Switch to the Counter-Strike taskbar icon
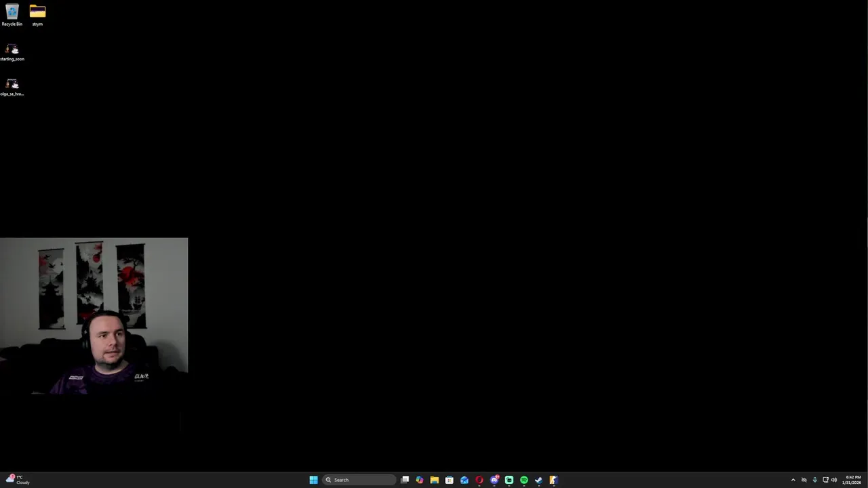868x488 pixels. pyautogui.click(x=554, y=480)
